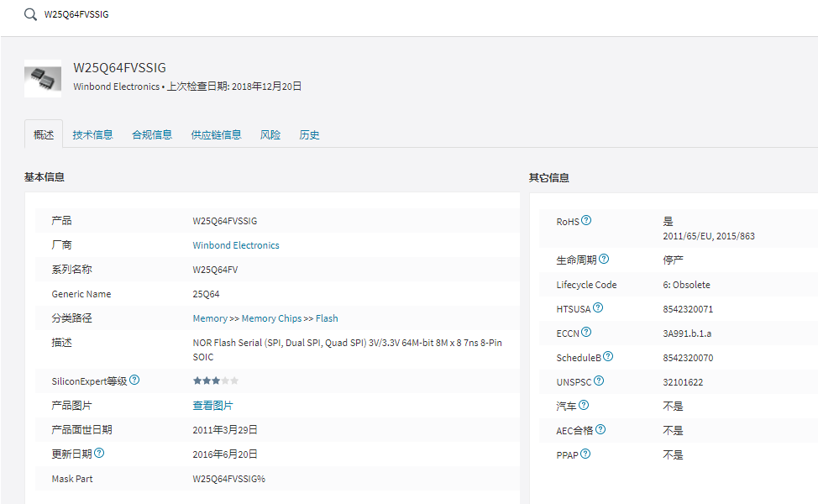Open the Winbond Electronics manufacturer link
The image size is (818, 504).
(x=236, y=245)
